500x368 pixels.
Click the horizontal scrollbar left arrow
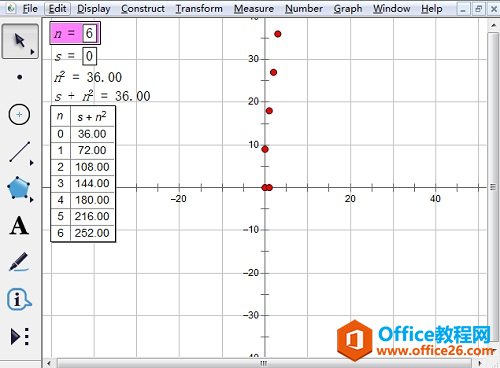click(x=49, y=363)
